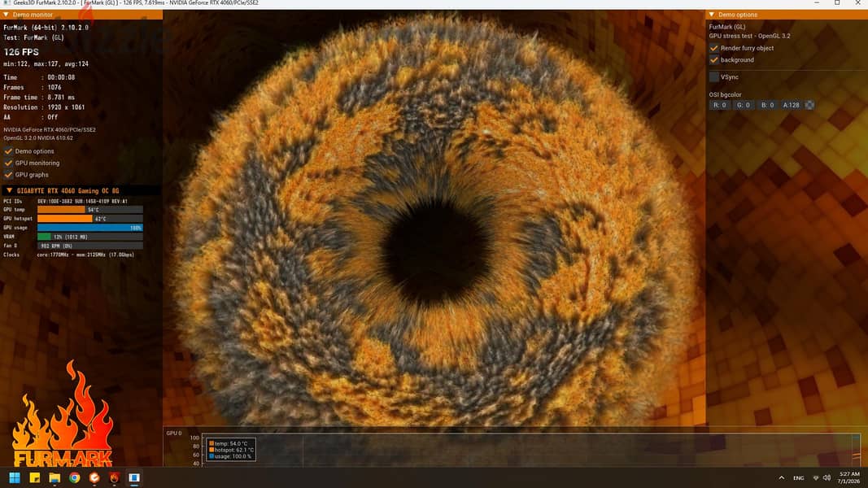
Task: Collapse the Demo options panel
Action: pyautogui.click(x=712, y=15)
